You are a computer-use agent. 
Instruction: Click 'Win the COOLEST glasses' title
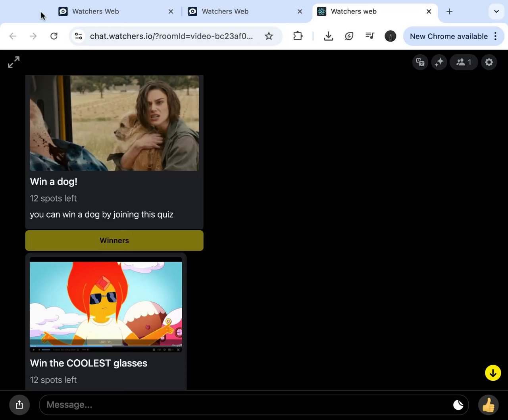point(89,363)
